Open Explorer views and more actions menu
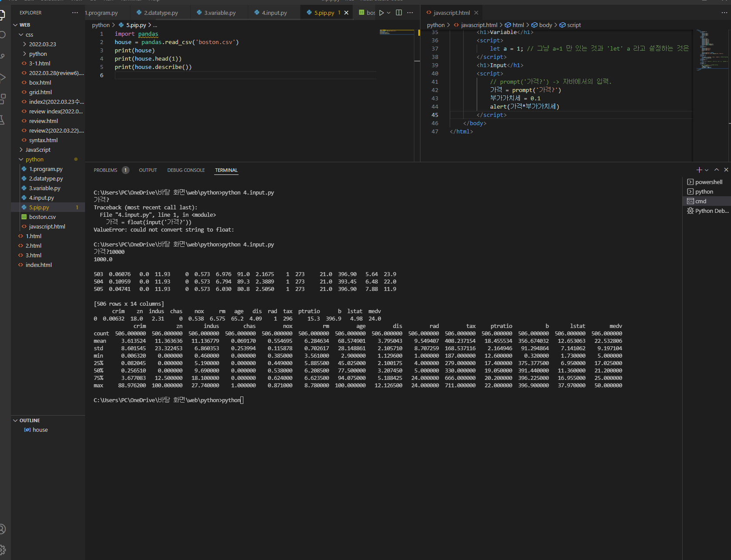The width and height of the screenshot is (731, 560). coord(75,13)
